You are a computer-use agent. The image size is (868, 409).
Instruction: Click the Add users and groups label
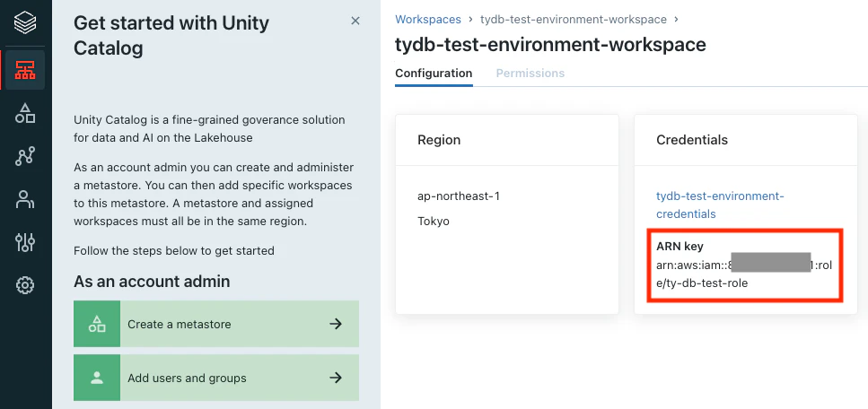coord(187,379)
